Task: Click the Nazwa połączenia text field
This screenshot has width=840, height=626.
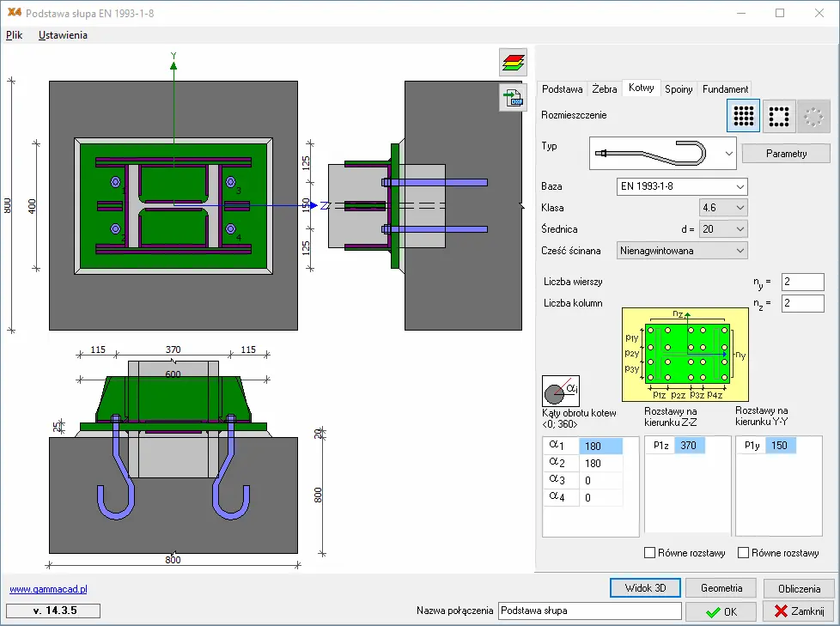Action: click(589, 611)
